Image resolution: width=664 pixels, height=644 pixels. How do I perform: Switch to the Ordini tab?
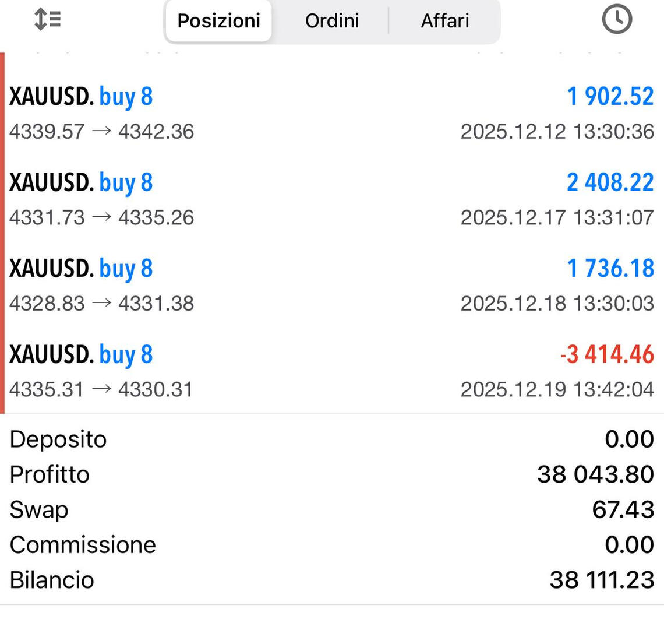click(332, 21)
